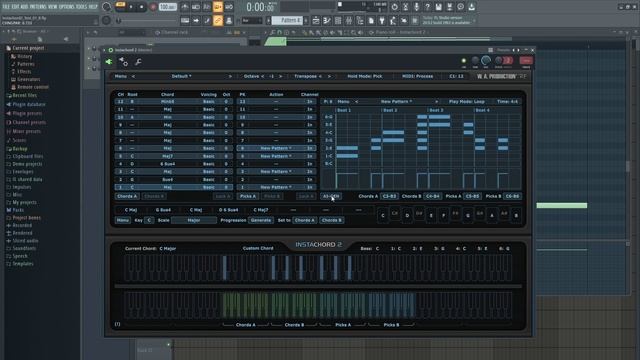
Task: Click the Octave right arrow stepper
Action: pyautogui.click(x=280, y=76)
